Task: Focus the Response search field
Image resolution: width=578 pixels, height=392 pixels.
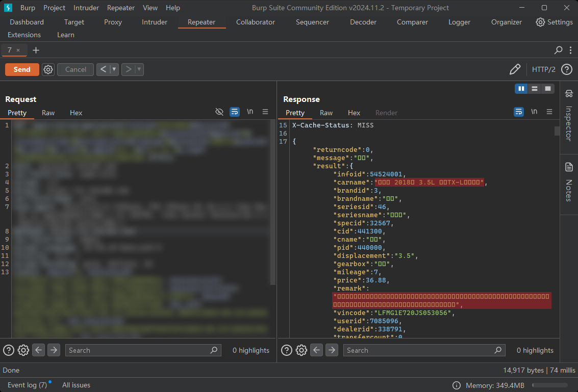Action: coord(424,350)
